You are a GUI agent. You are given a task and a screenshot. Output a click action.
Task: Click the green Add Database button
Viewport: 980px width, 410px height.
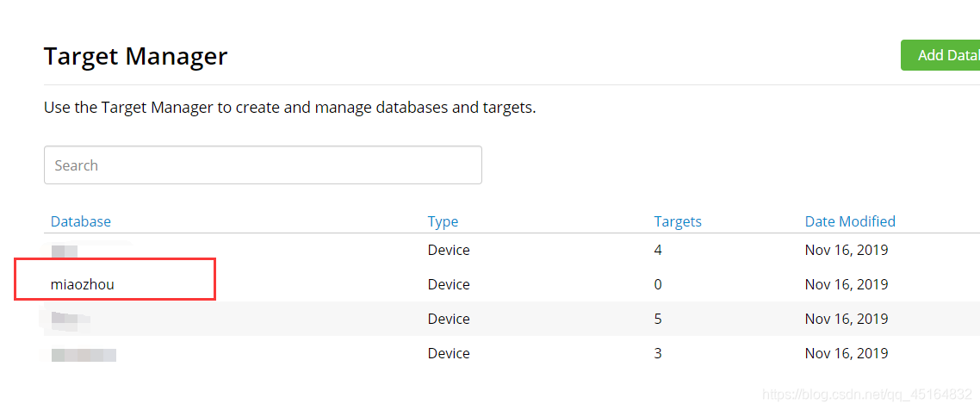point(940,56)
